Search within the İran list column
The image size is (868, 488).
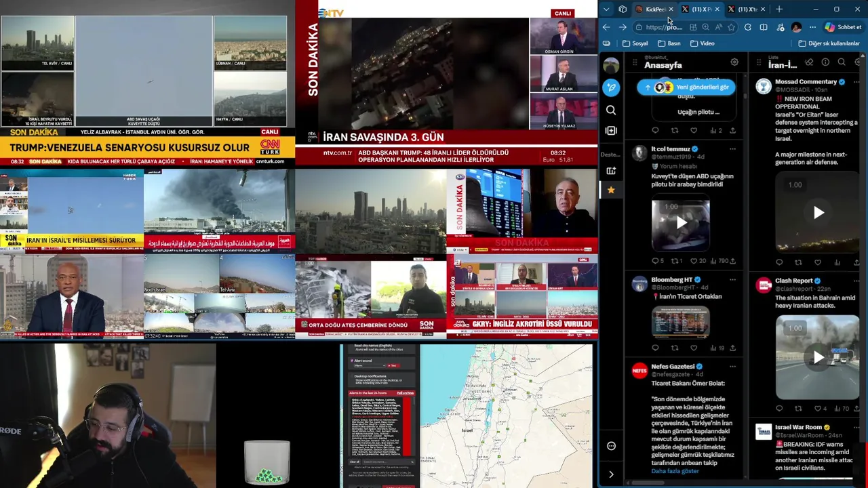[842, 62]
